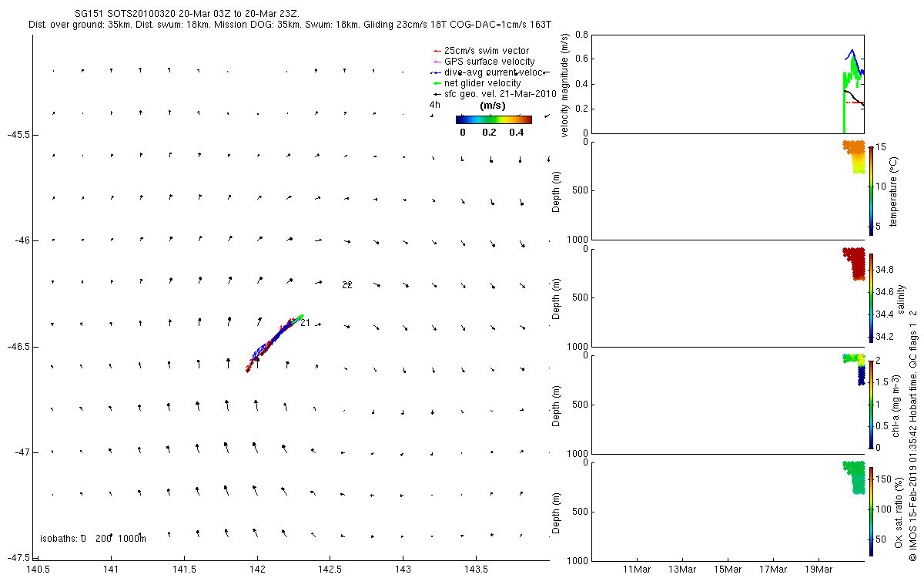Click the 143 longitude tick label
The height and width of the screenshot is (578, 924).
click(403, 570)
